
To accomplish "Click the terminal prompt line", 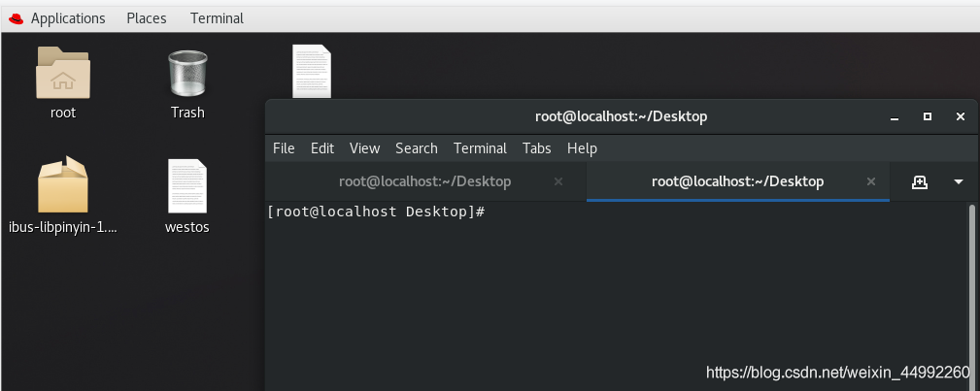I will point(376,212).
